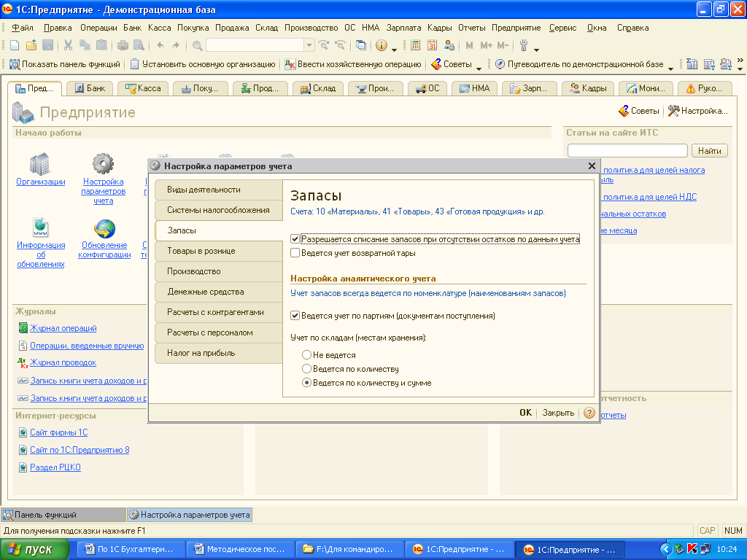The width and height of the screenshot is (747, 560).
Task: Switch to the Склад tab
Action: 318,88
